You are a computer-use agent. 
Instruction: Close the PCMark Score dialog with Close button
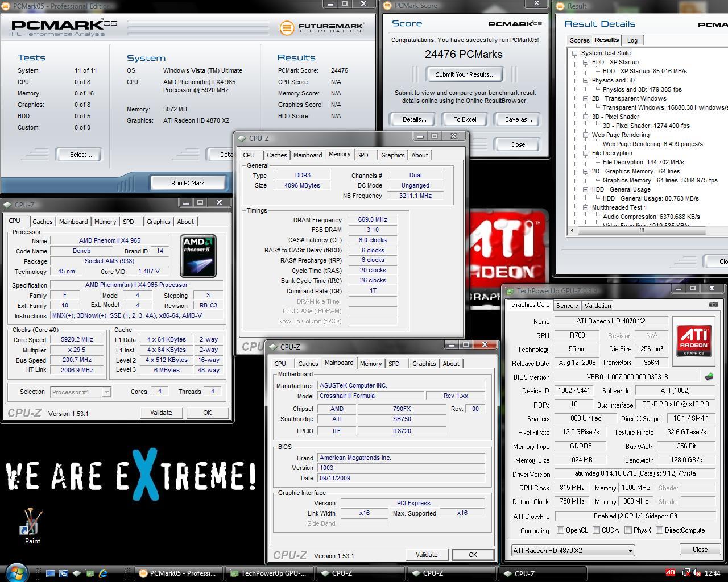click(x=518, y=144)
